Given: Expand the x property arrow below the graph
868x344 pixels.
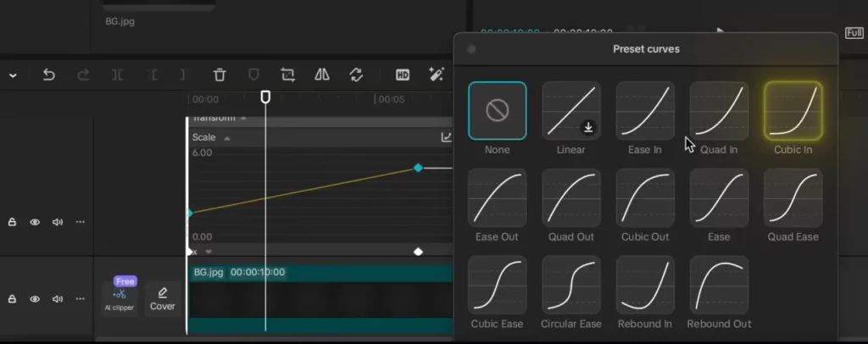Looking at the screenshot, I should click(x=209, y=252).
